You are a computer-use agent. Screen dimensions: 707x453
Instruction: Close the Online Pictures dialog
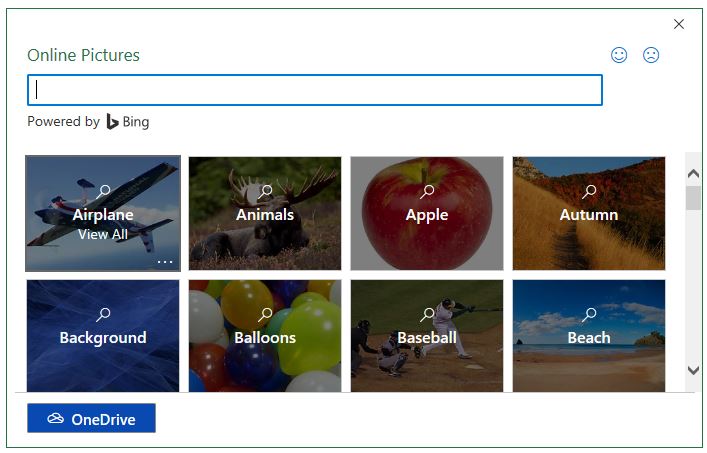[679, 24]
